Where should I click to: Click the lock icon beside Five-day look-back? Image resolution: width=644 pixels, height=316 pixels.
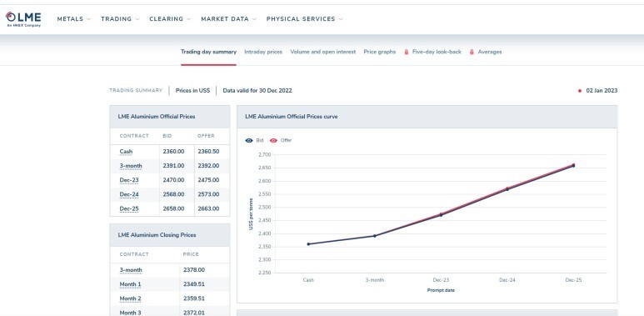pos(407,53)
